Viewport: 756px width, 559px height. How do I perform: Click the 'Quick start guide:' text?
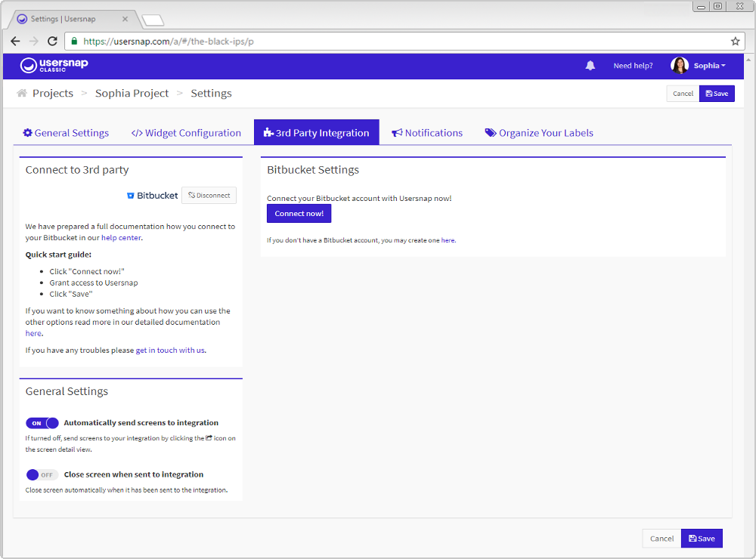pos(58,255)
